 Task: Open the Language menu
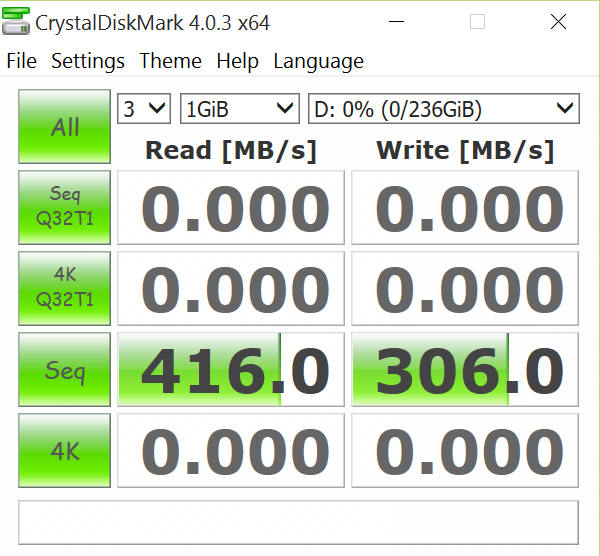coord(318,61)
